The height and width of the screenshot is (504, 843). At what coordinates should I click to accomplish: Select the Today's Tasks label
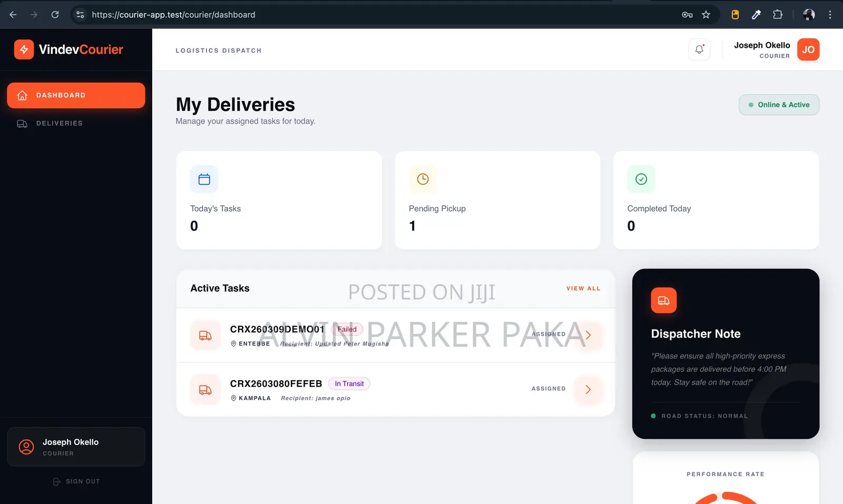click(215, 209)
